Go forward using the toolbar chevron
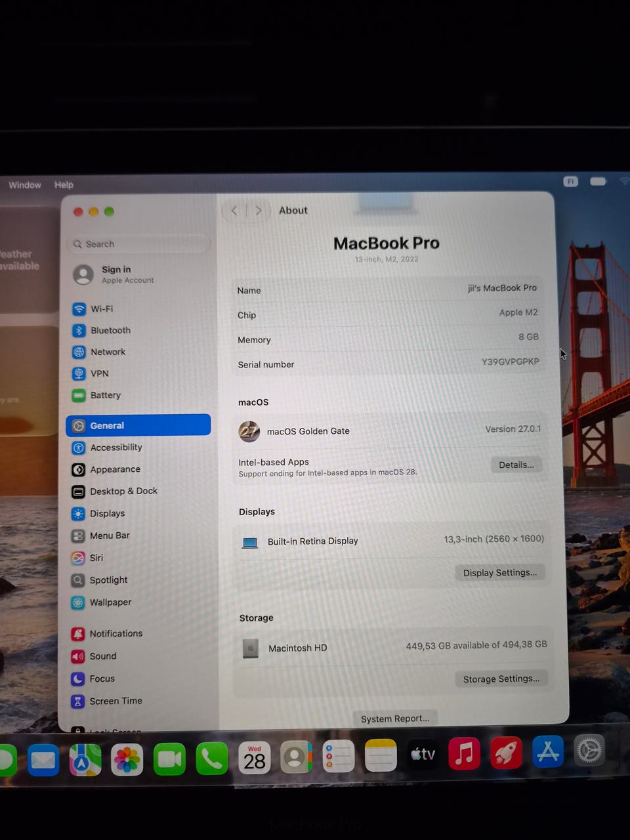This screenshot has width=630, height=840. pyautogui.click(x=259, y=211)
